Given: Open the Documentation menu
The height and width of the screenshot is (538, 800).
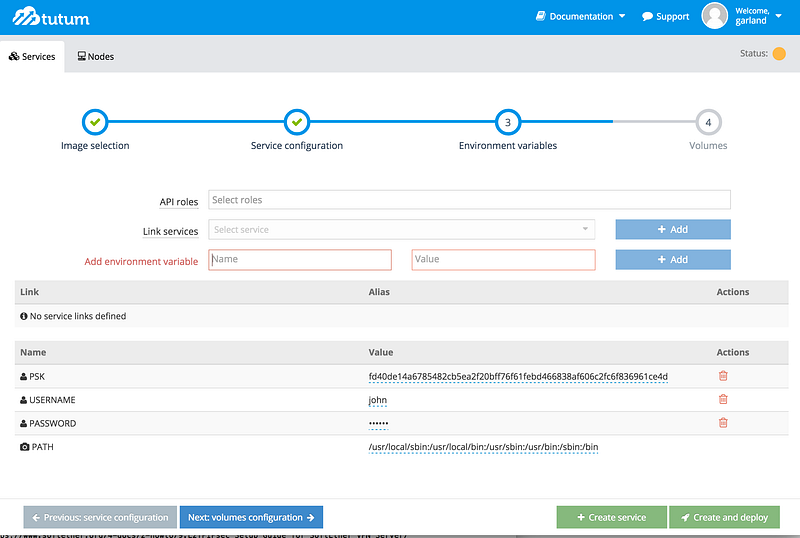Looking at the screenshot, I should coord(581,16).
